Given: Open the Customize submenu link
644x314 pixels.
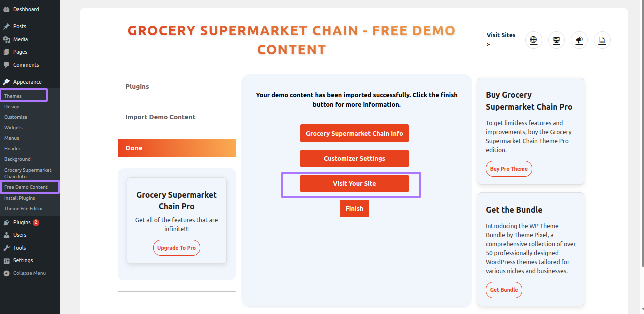Looking at the screenshot, I should (x=16, y=117).
